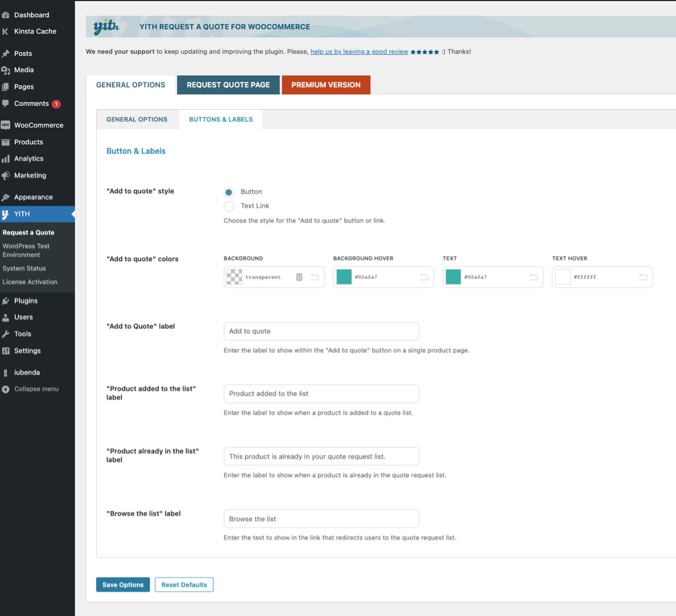Focus the Browse the list label field
This screenshot has width=676, height=616.
pyautogui.click(x=321, y=519)
